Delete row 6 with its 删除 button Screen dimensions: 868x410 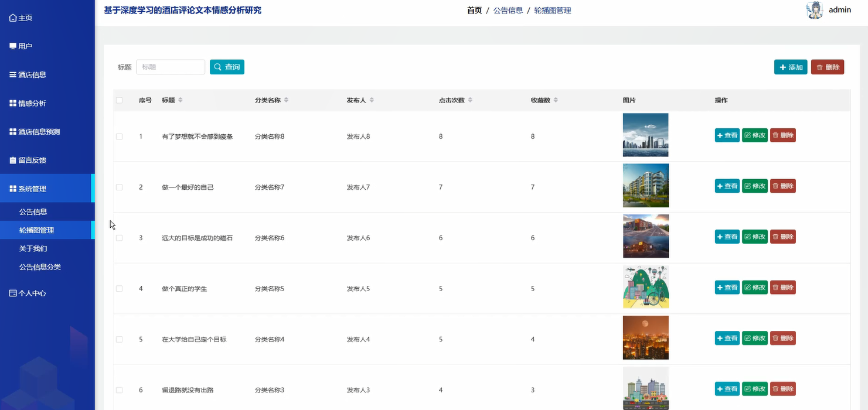click(x=783, y=388)
